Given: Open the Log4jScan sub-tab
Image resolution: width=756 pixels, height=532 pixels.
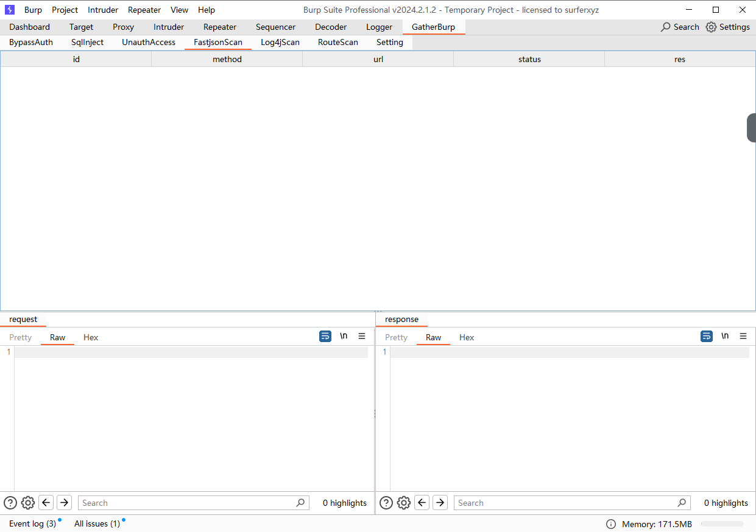Looking at the screenshot, I should [280, 42].
